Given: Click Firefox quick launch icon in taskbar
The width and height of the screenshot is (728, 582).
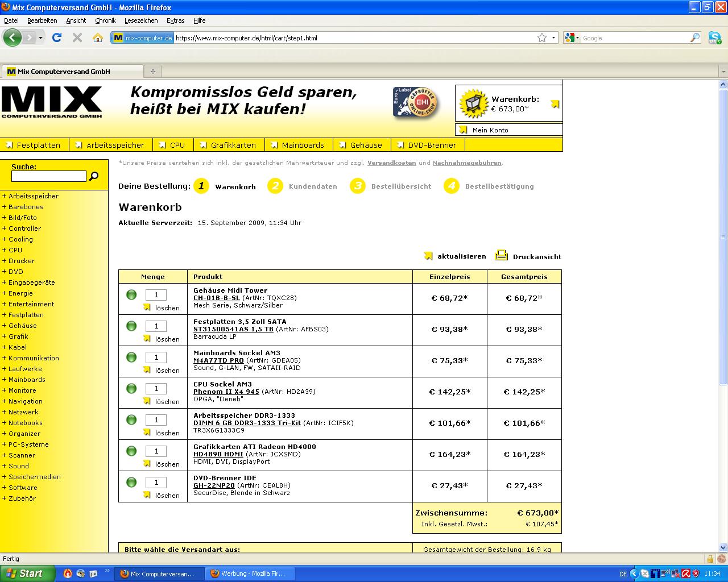Looking at the screenshot, I should [67, 573].
